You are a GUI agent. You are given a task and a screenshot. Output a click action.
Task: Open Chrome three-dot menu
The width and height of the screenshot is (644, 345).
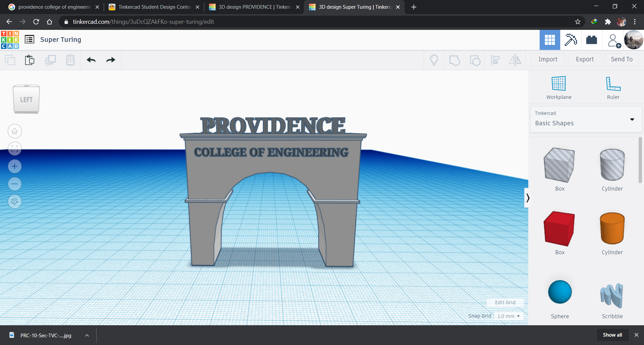pos(635,22)
